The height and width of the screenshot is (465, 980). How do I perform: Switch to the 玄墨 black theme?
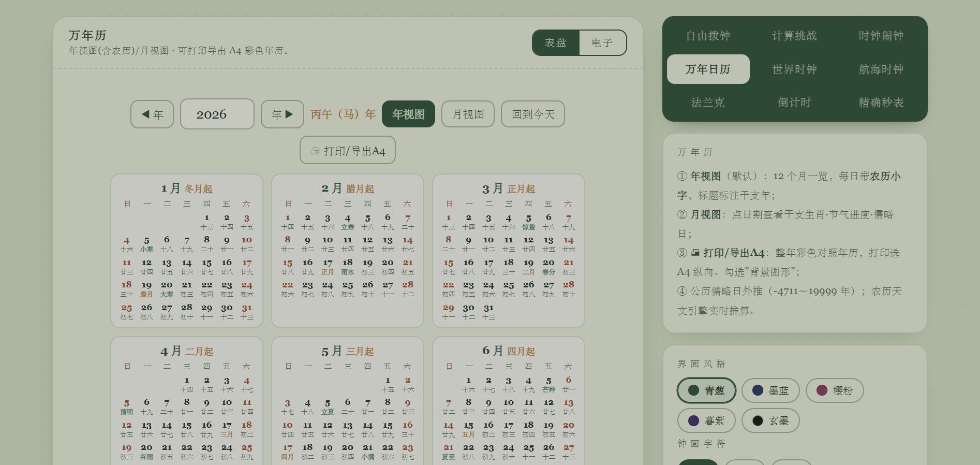tap(770, 420)
